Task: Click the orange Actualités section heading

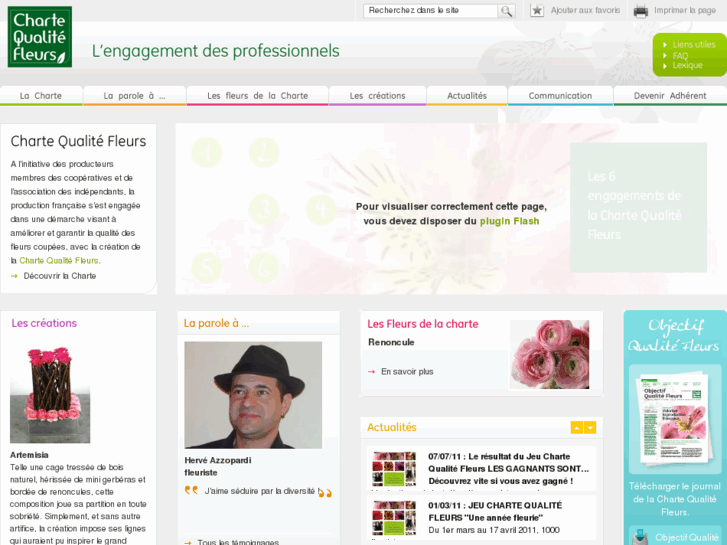Action: pyautogui.click(x=392, y=427)
